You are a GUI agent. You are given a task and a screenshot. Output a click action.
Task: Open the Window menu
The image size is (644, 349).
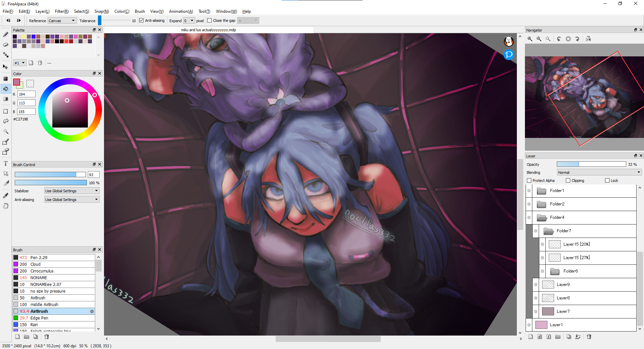coord(226,11)
